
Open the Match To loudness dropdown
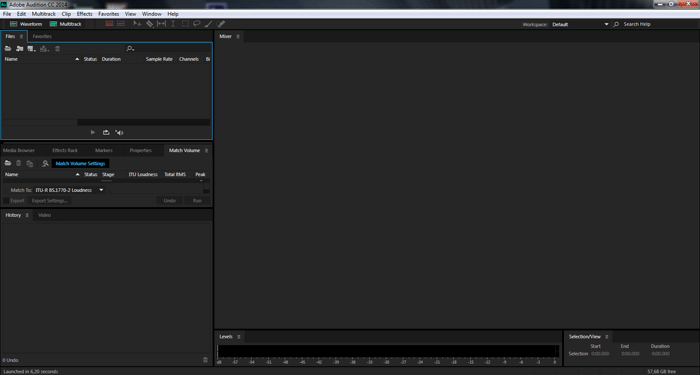pos(70,190)
